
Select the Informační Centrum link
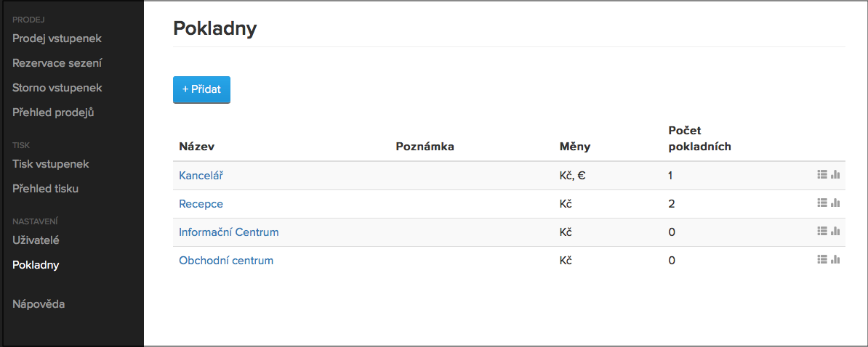(229, 232)
